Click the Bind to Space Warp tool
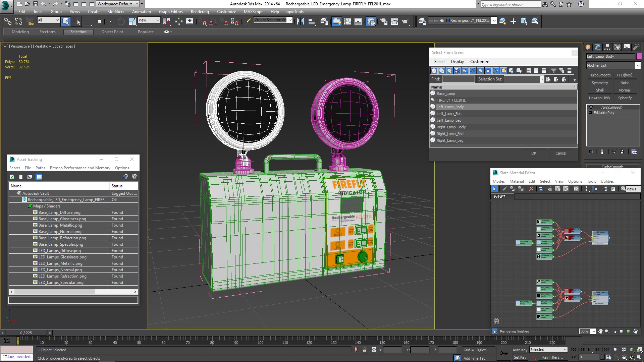The image size is (644, 362). click(x=30, y=21)
